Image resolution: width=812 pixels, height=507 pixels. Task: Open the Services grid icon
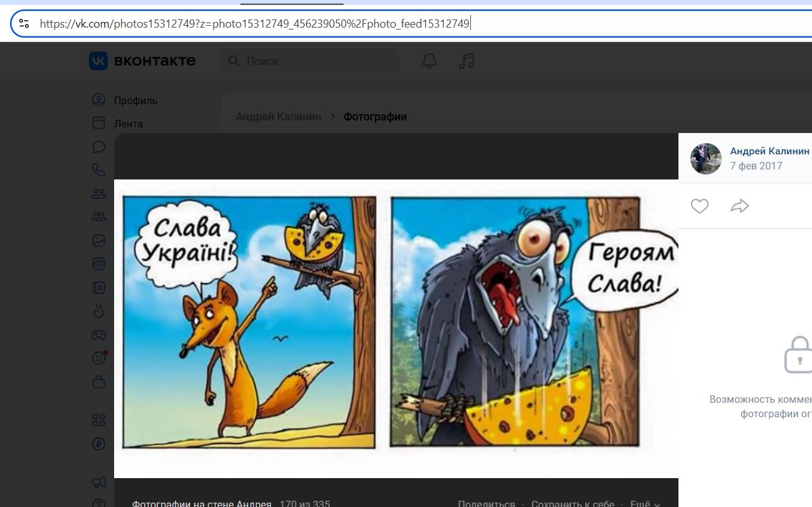pyautogui.click(x=98, y=420)
